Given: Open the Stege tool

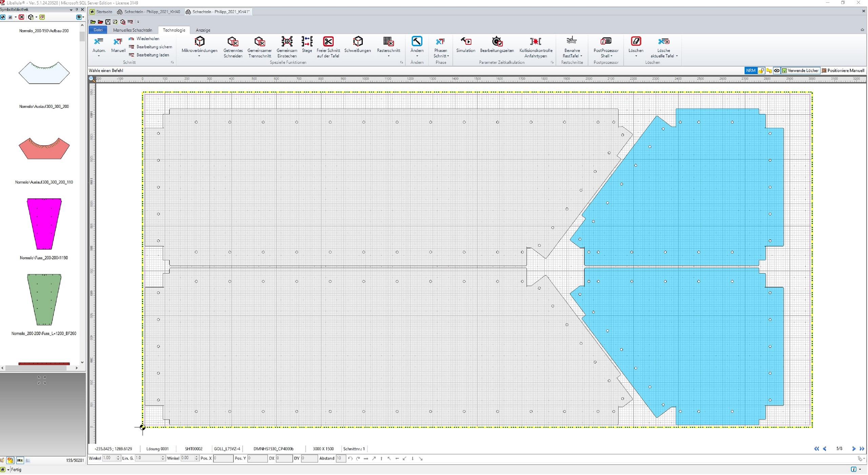Looking at the screenshot, I should coord(307,42).
